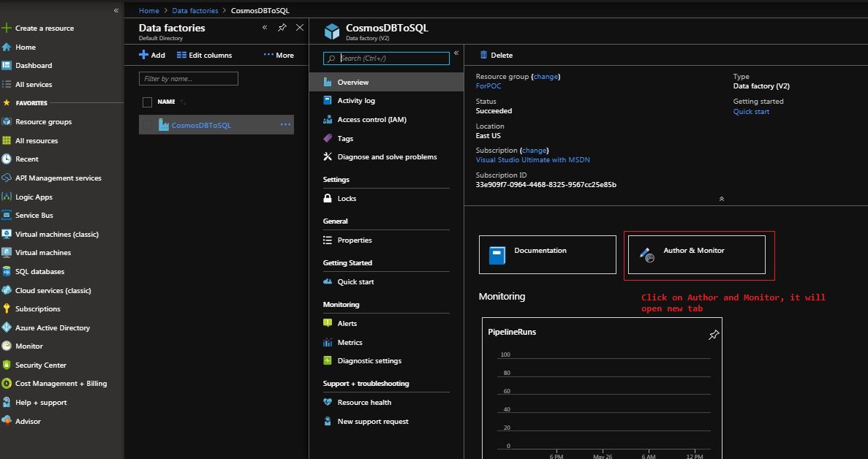Open Locks under Settings
Image resolution: width=868 pixels, height=459 pixels.
pos(346,198)
